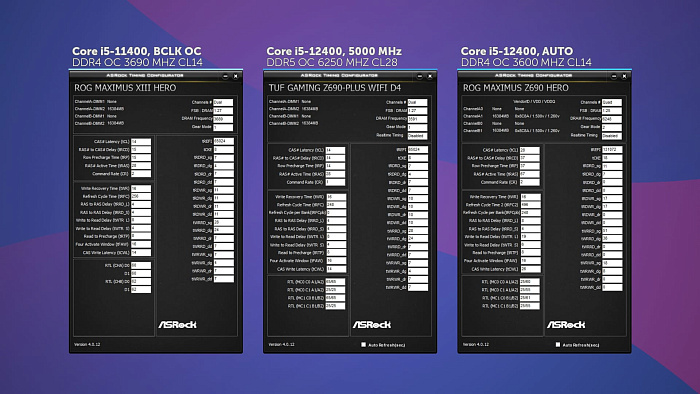
Task: Enable Auto Refresh in TUF GAMING window
Action: point(363,344)
